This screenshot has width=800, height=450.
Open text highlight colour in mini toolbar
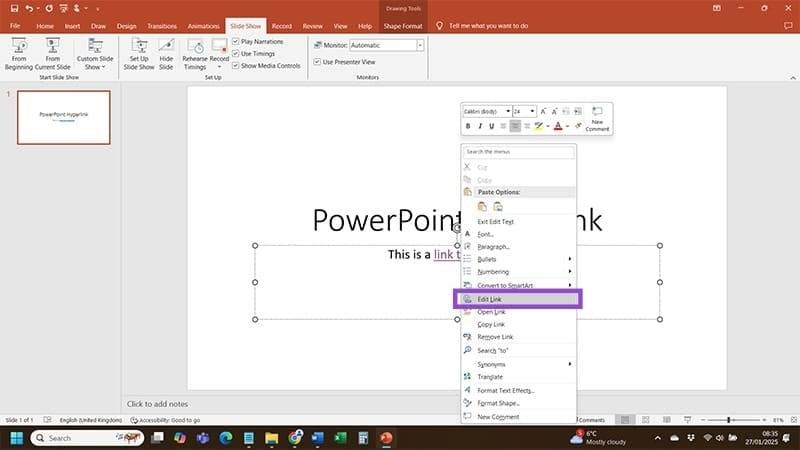tap(538, 126)
